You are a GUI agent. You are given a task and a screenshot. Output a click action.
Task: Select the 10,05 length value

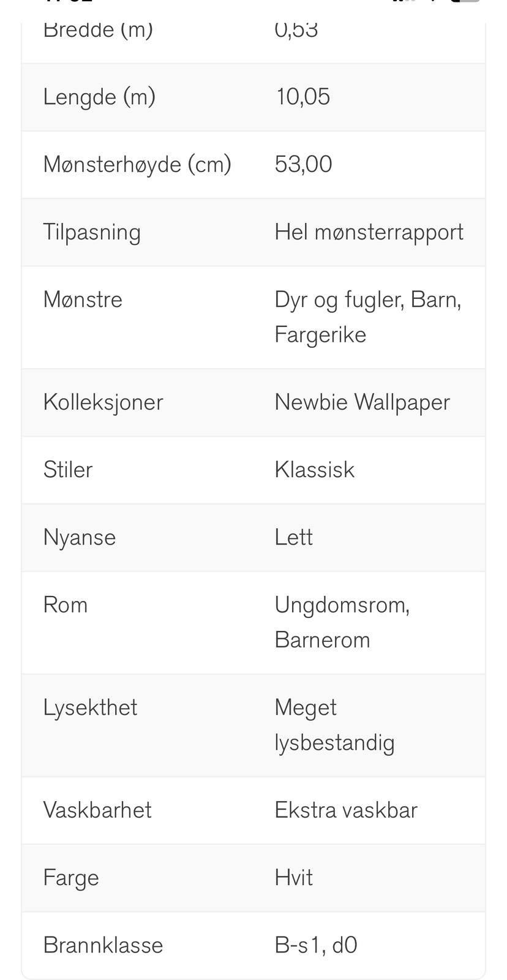302,97
